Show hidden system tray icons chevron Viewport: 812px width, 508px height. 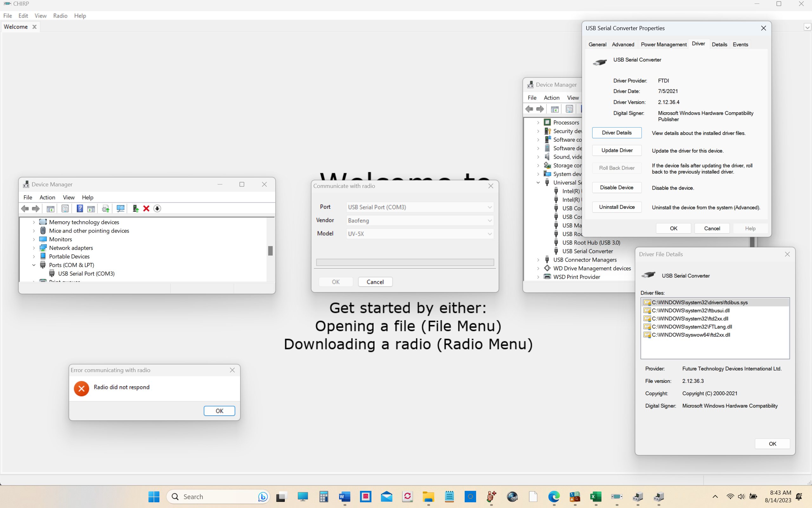715,497
